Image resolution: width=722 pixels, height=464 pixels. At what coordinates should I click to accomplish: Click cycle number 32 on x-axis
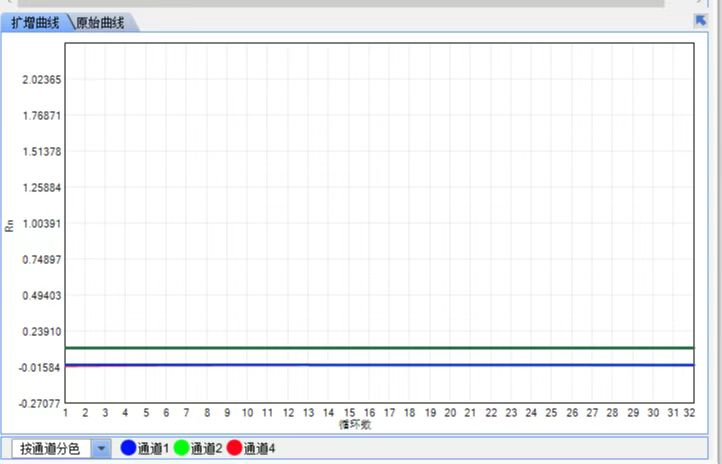coord(689,413)
